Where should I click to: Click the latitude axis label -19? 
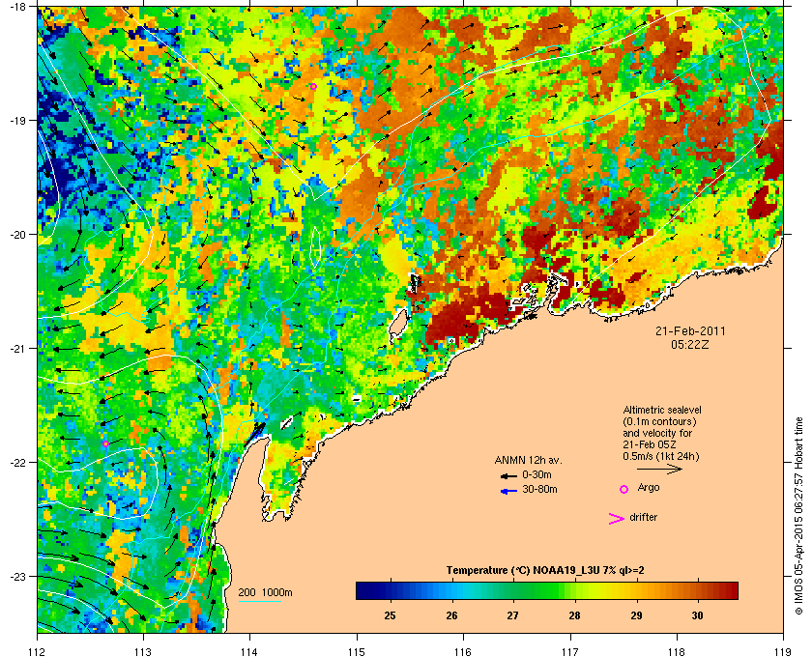18,121
